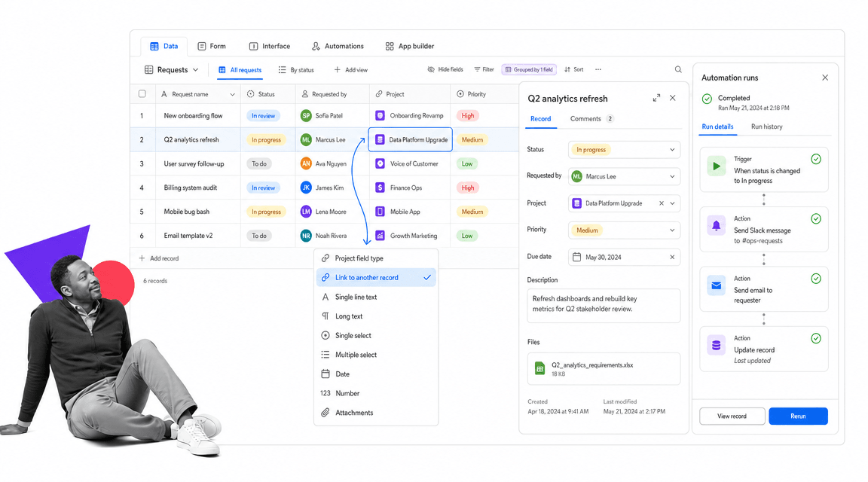Clear the due date May 30, 2024
This screenshot has height=482, width=868.
(x=673, y=258)
